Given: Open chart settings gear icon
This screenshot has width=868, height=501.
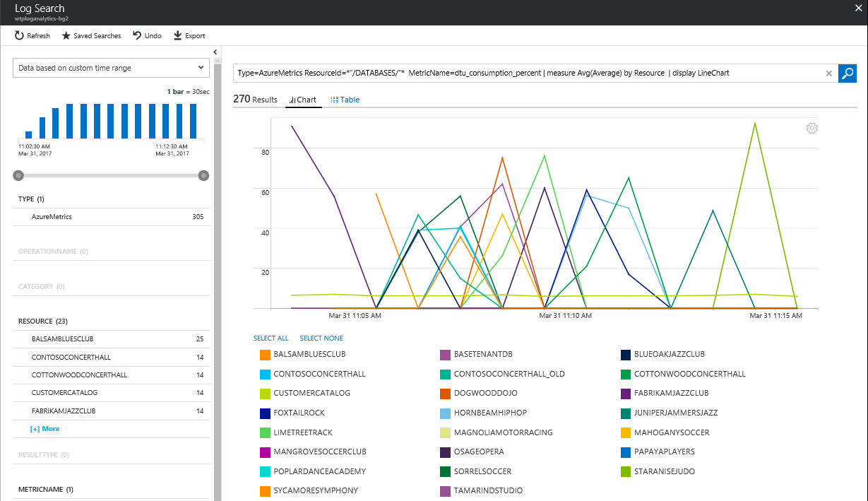Looking at the screenshot, I should [x=811, y=128].
